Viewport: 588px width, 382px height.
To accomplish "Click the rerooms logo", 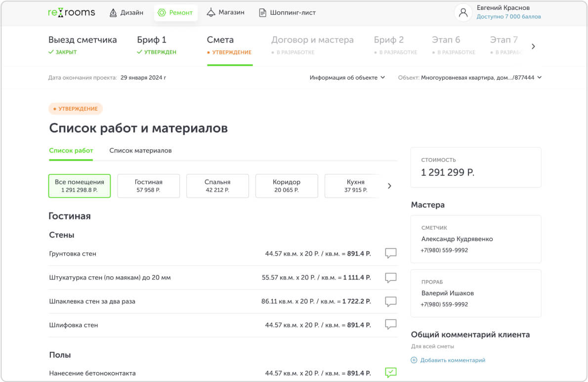I will coord(71,13).
